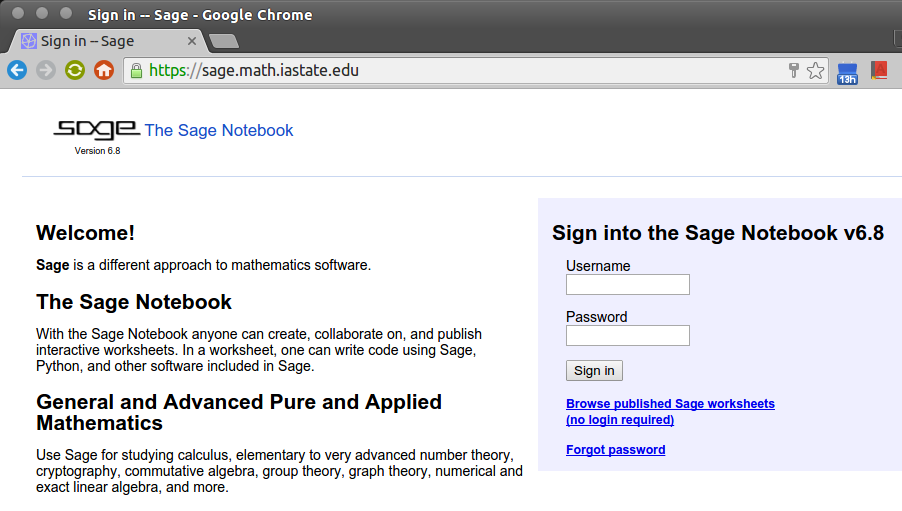The width and height of the screenshot is (902, 511).
Task: Bookmark this page with the star icon
Action: (815, 70)
